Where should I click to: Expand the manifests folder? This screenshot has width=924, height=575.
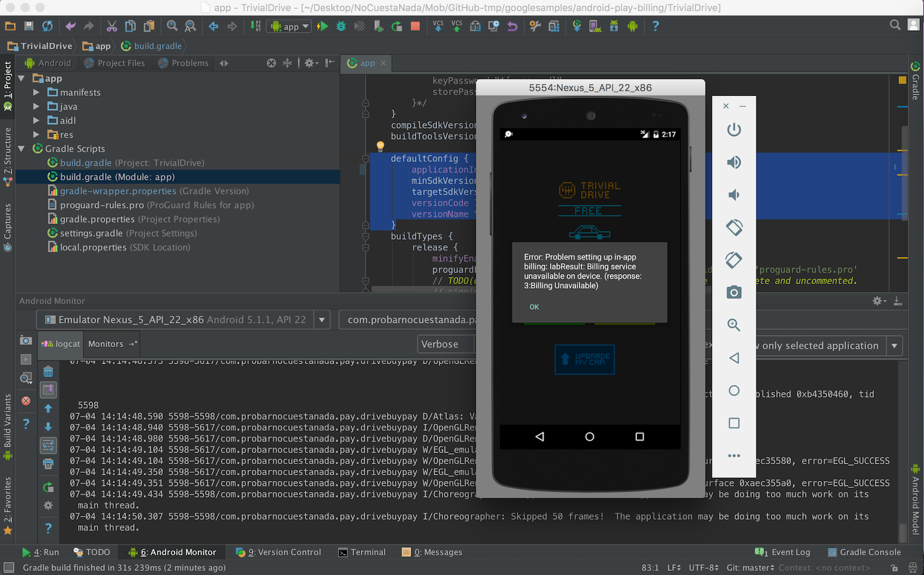coord(36,92)
